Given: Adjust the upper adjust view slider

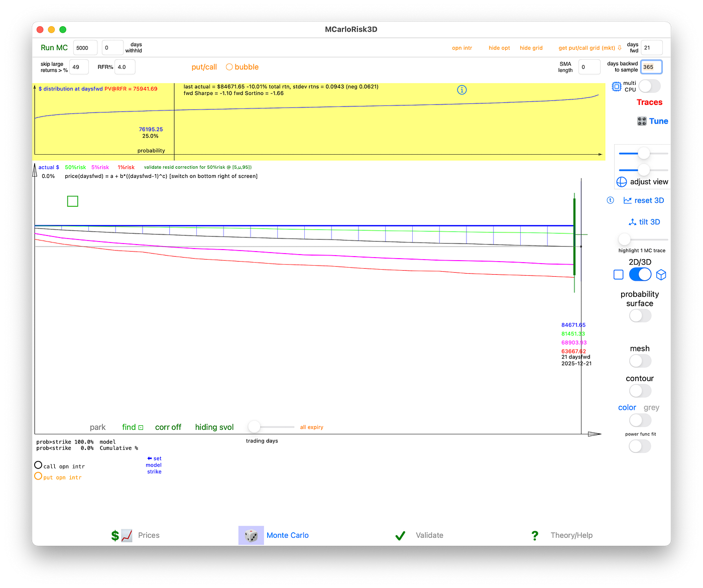Looking at the screenshot, I should [644, 154].
